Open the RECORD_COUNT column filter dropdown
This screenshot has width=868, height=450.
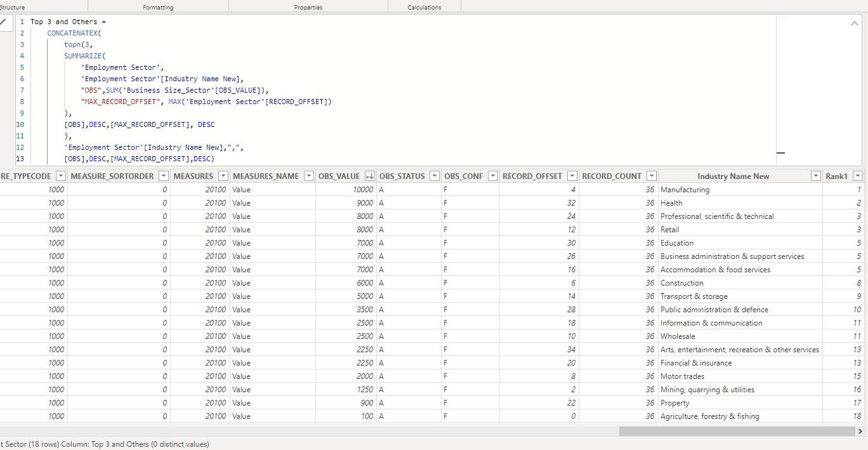click(652, 176)
